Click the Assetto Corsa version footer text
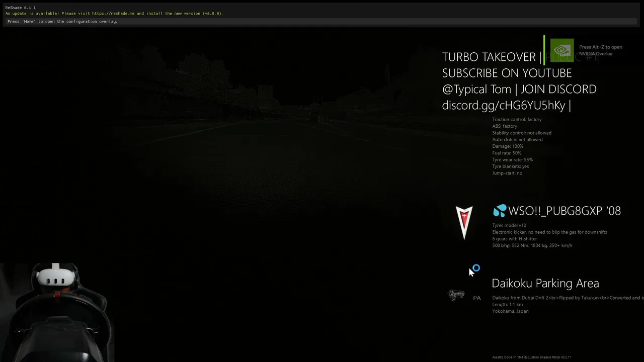 (x=531, y=357)
